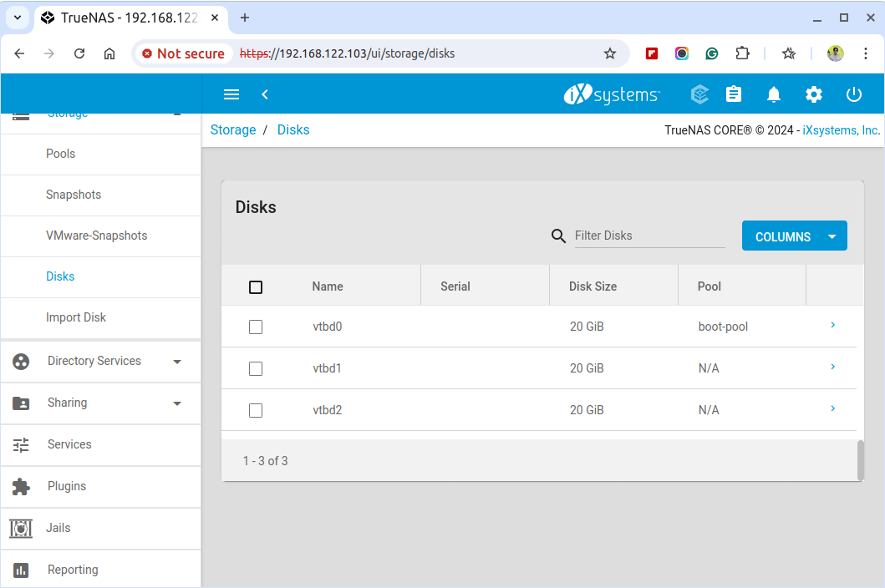Click the Plugins puzzle piece icon
885x588 pixels.
[x=21, y=486]
